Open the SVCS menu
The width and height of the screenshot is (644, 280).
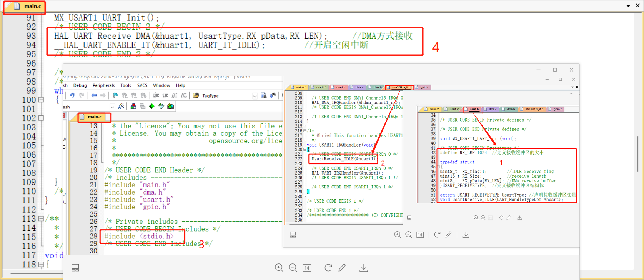[x=142, y=85]
